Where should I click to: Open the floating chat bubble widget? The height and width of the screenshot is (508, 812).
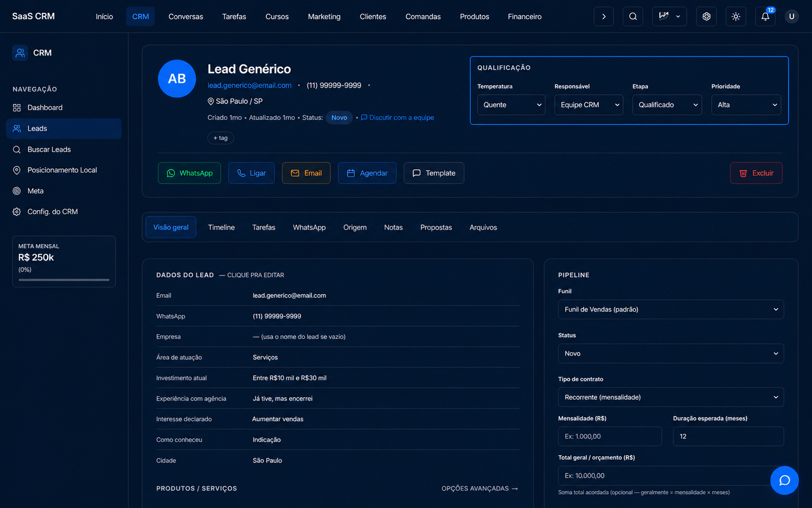pyautogui.click(x=785, y=481)
